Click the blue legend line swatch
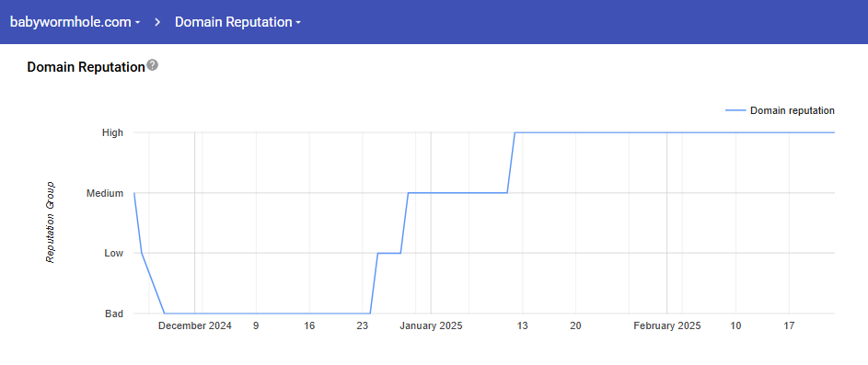Screen dimensions: 868x365 (x=735, y=110)
